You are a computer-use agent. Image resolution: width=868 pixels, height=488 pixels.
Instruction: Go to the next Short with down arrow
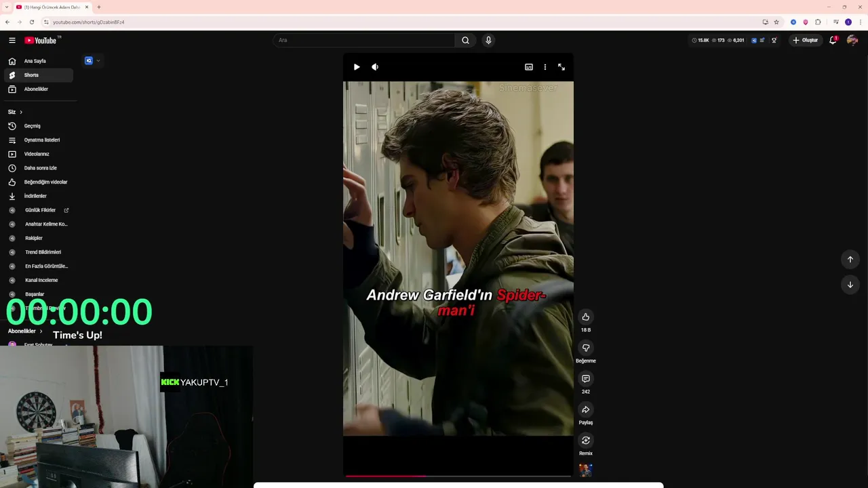[850, 285]
